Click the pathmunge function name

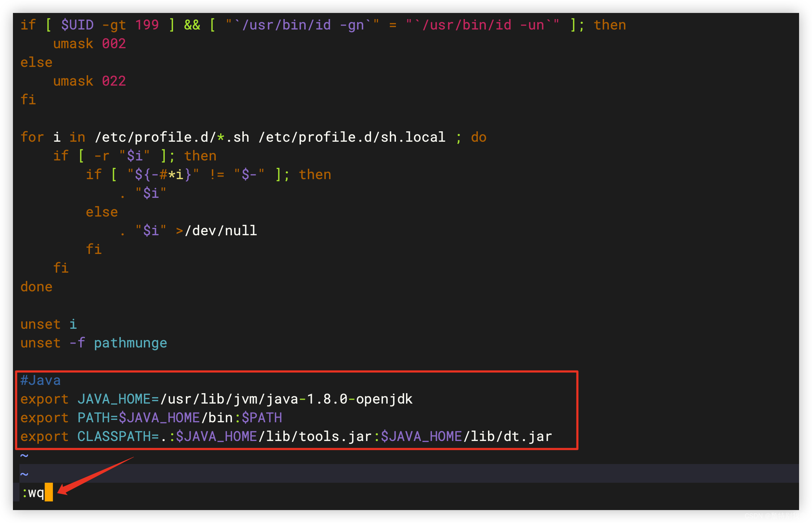tap(131, 343)
